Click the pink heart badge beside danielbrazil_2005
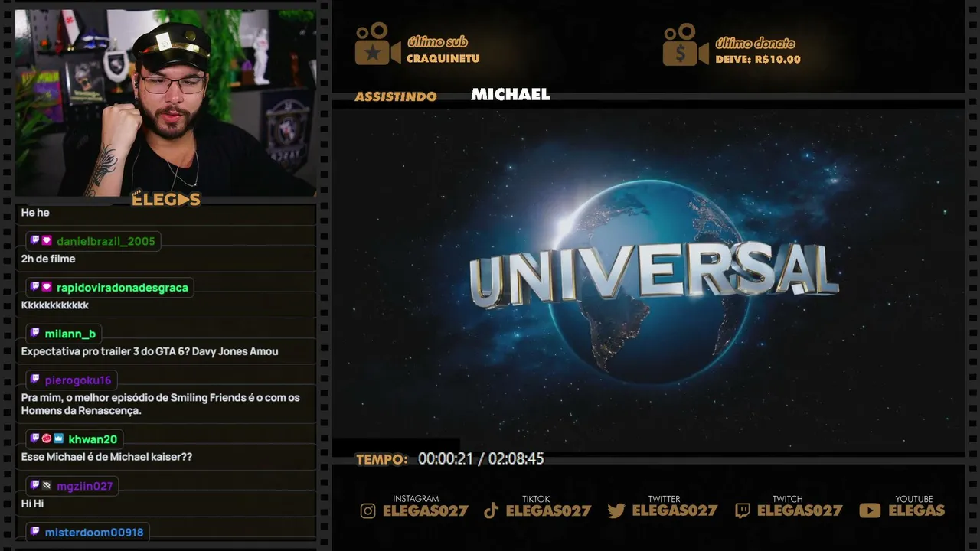 [47, 241]
